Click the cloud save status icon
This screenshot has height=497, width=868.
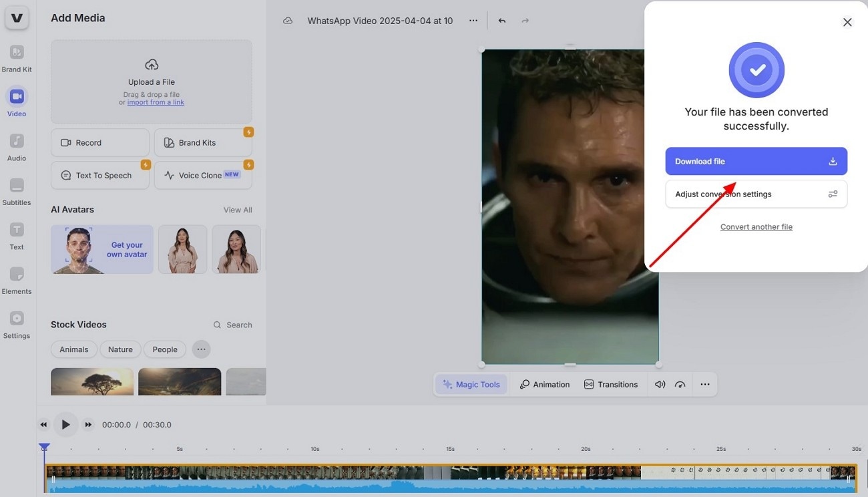pos(288,21)
